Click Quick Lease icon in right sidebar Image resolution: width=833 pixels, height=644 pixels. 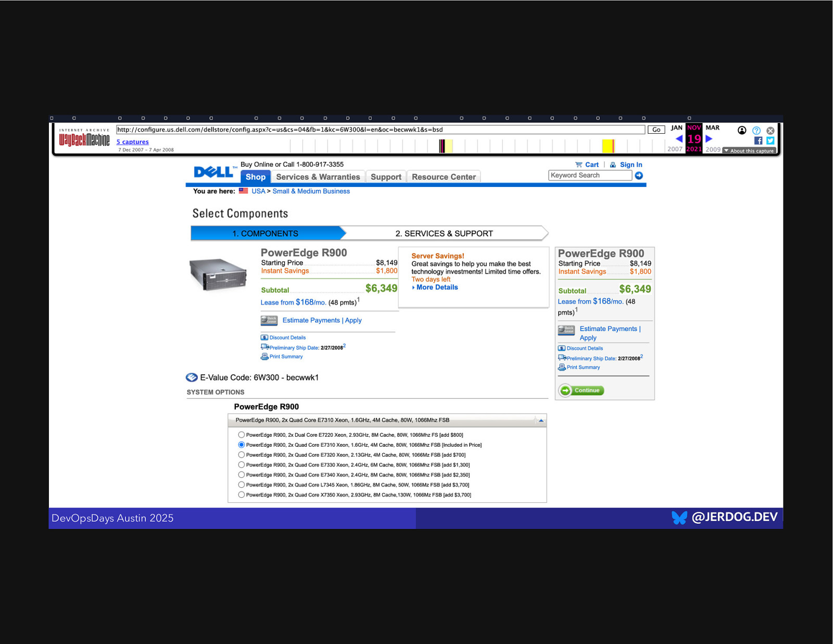click(x=566, y=330)
